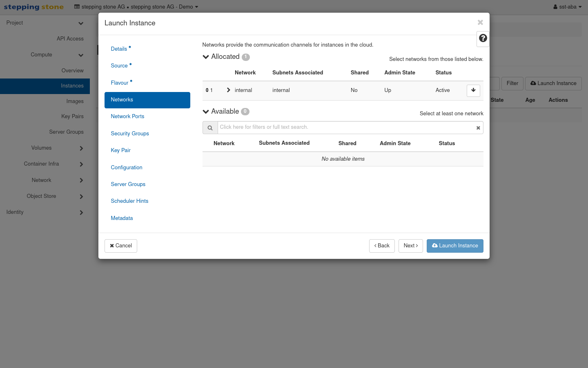The width and height of the screenshot is (588, 368).
Task: Collapse the Available section
Action: point(206,112)
